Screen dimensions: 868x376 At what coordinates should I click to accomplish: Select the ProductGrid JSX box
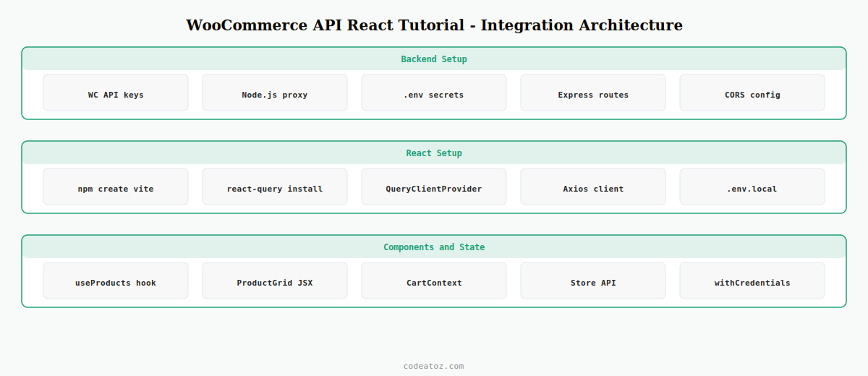point(275,281)
